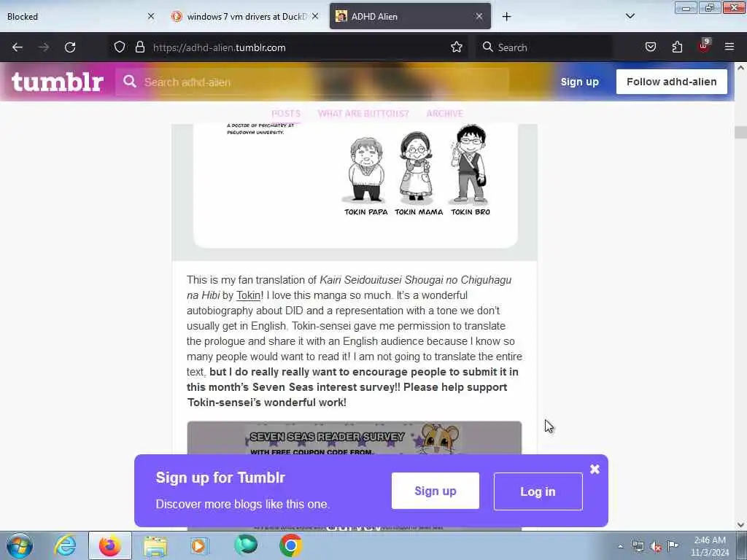
Task: Click the site security padlock icon
Action: [x=139, y=47]
